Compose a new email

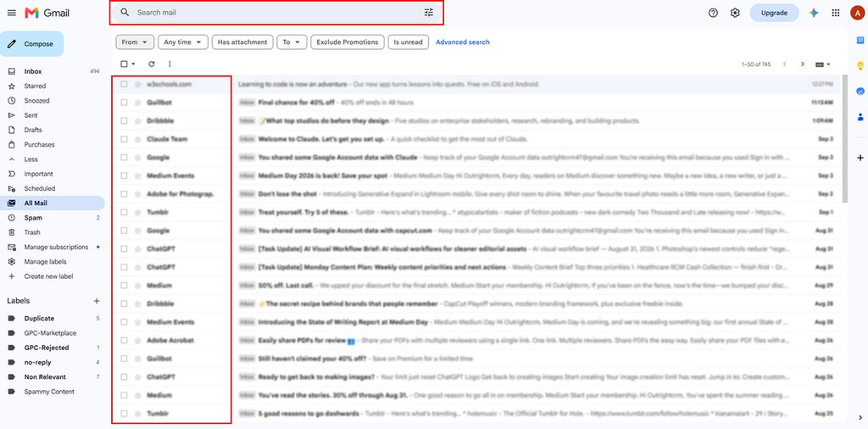click(x=31, y=44)
